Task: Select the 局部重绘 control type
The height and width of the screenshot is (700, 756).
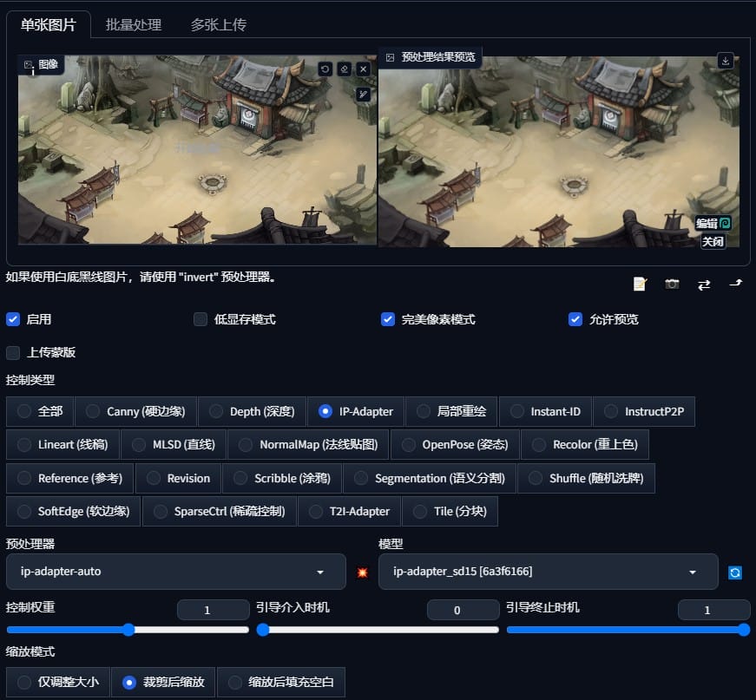Action: tap(451, 411)
